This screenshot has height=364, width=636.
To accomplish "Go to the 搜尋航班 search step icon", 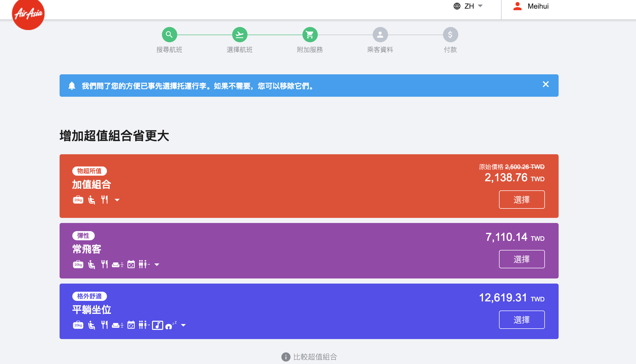I will [x=169, y=34].
